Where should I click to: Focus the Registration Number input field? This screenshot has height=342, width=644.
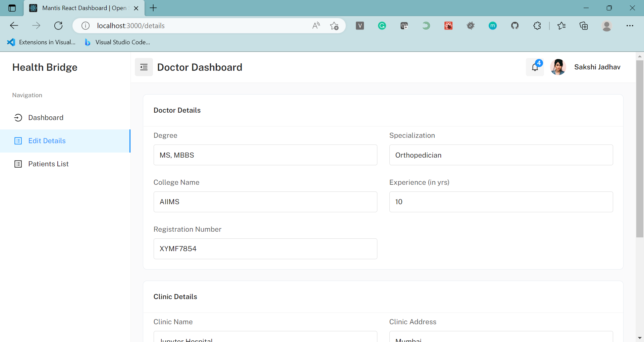click(x=265, y=248)
